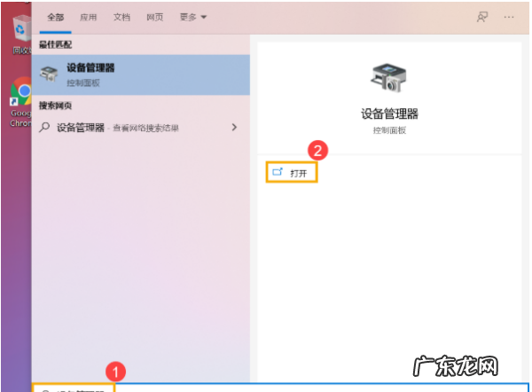
Task: Click the web search magnifier icon
Action: pos(44,128)
